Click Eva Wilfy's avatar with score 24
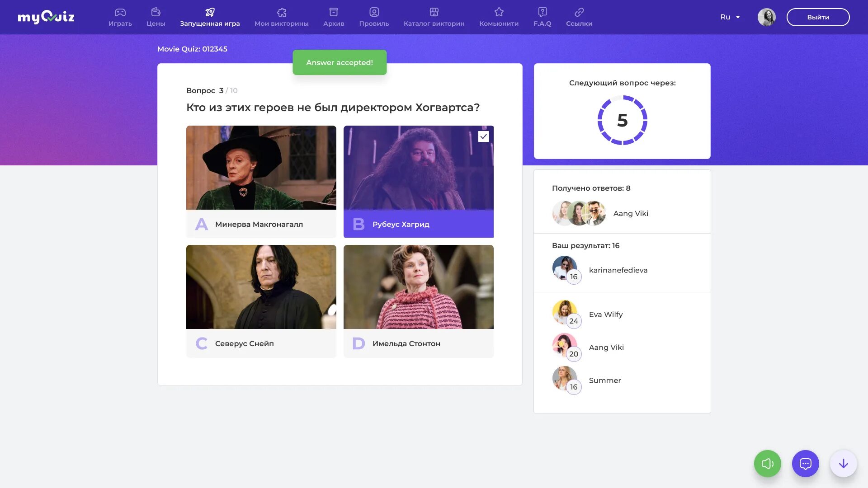This screenshot has width=868, height=488. point(565,313)
